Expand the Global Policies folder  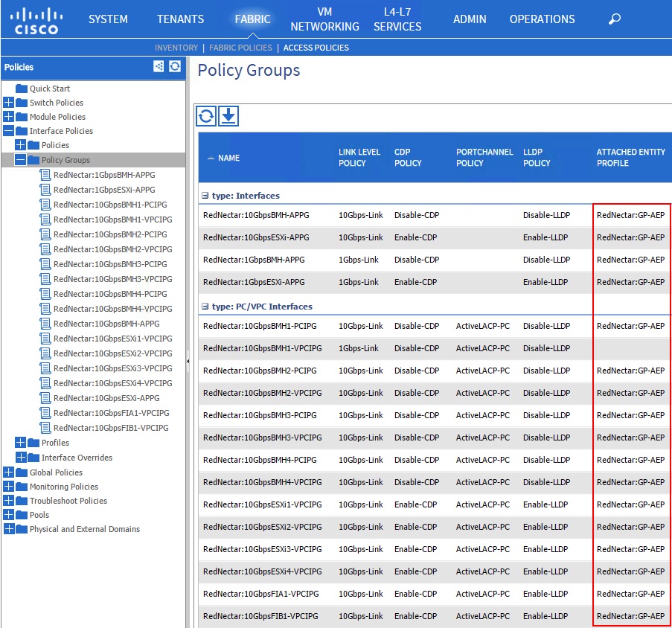(9, 472)
